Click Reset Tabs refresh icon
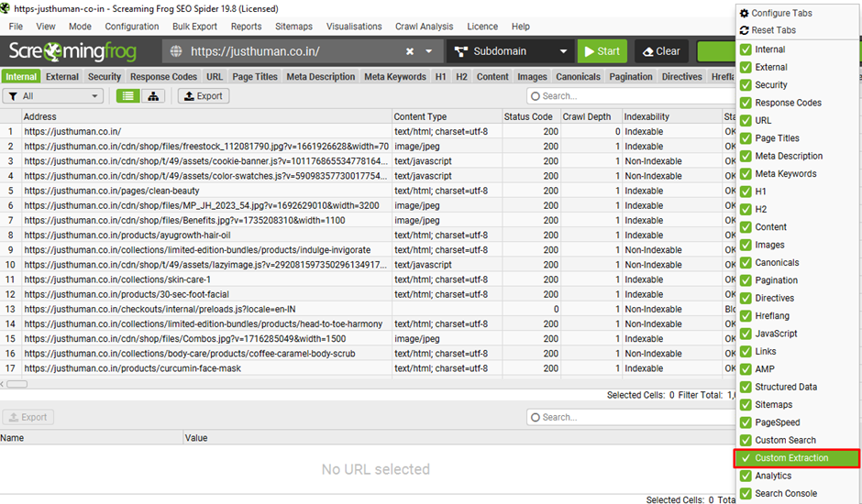The height and width of the screenshot is (504, 862). pyautogui.click(x=745, y=30)
